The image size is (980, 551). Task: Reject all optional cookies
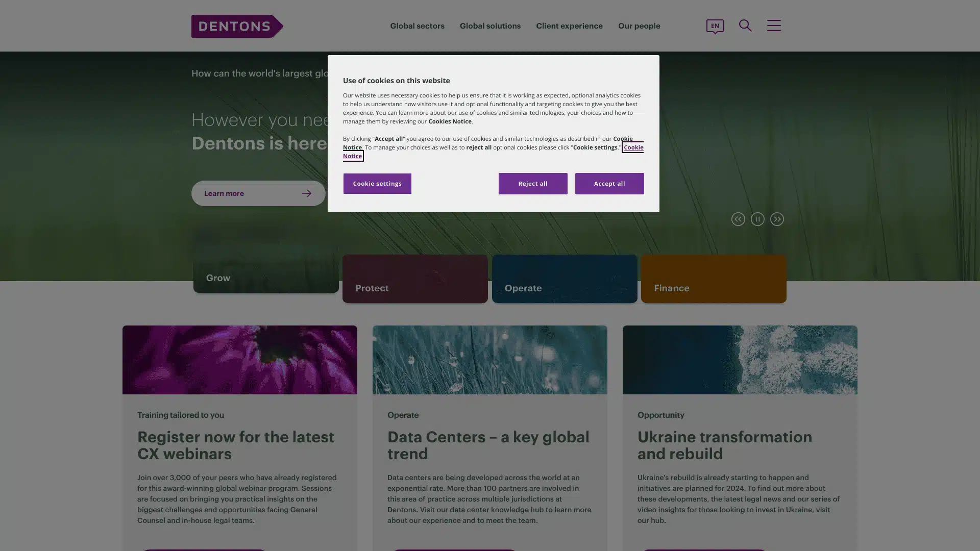point(532,184)
